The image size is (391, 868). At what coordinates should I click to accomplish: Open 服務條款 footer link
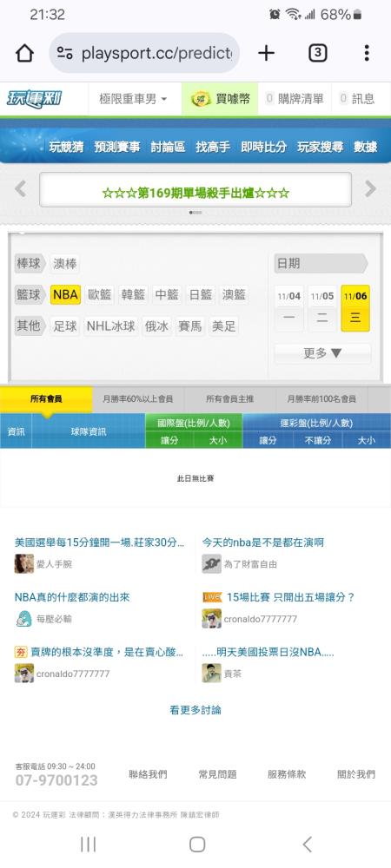287,774
